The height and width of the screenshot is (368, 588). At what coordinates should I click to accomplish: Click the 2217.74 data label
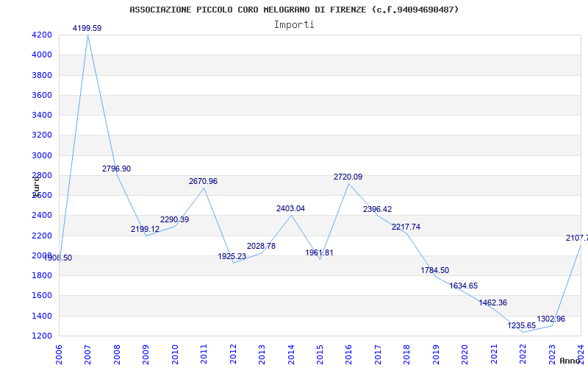pos(406,227)
